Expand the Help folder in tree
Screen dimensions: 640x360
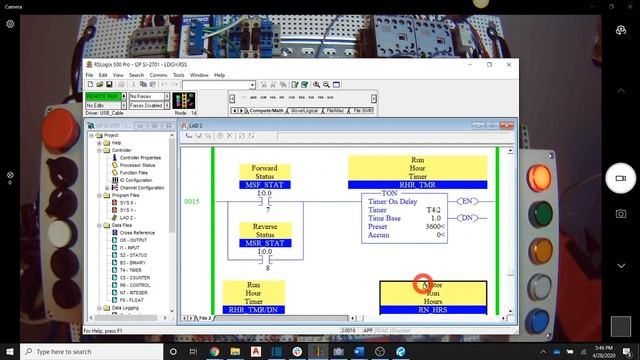99,143
